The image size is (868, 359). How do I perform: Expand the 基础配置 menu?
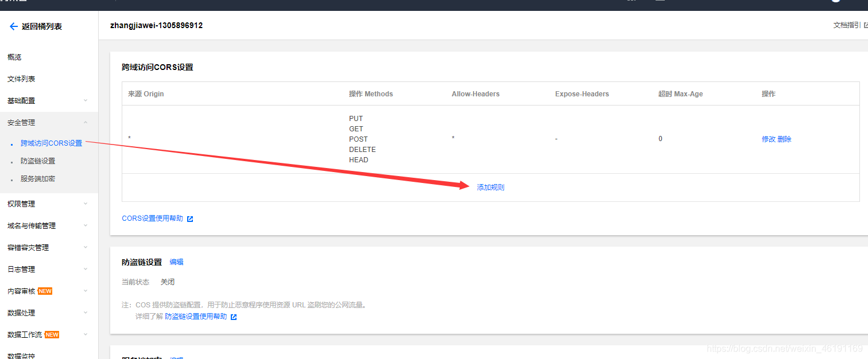click(x=86, y=100)
